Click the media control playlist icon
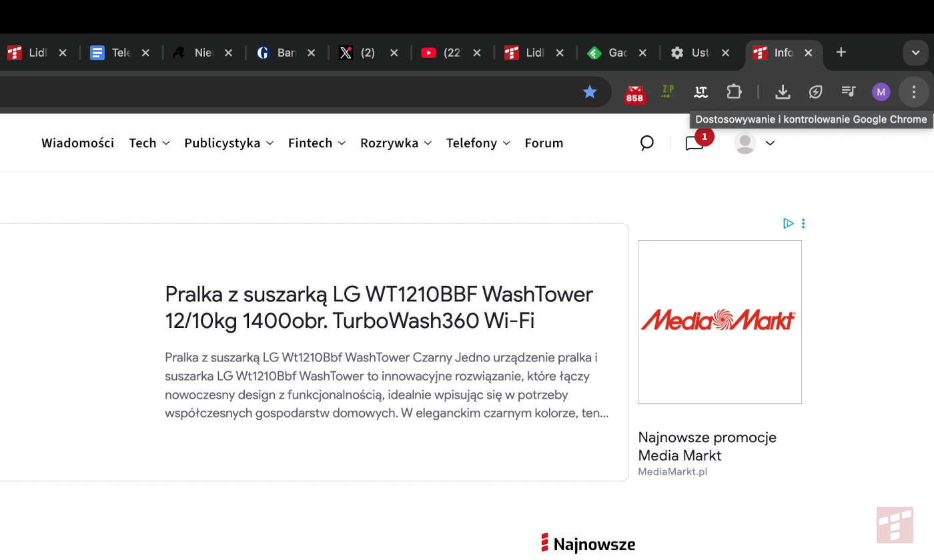 point(848,92)
